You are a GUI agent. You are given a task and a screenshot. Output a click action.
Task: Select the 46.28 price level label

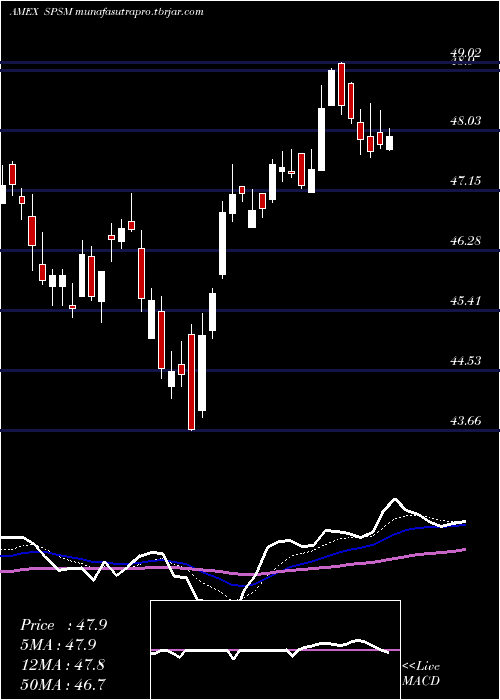coord(466,240)
